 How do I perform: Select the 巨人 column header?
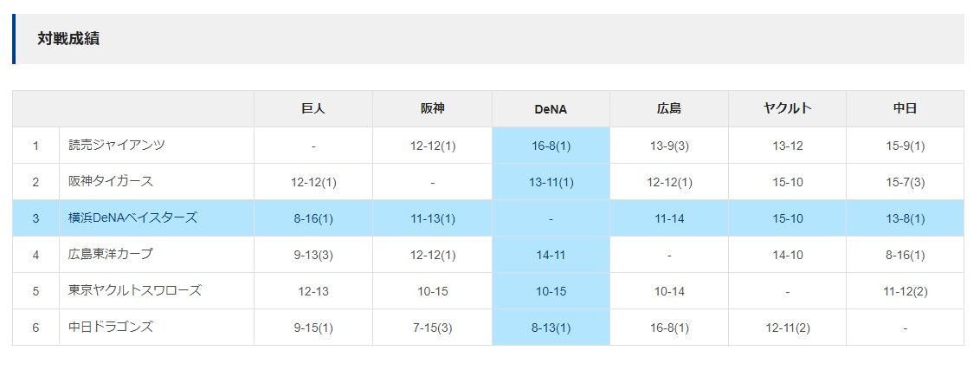click(x=313, y=109)
